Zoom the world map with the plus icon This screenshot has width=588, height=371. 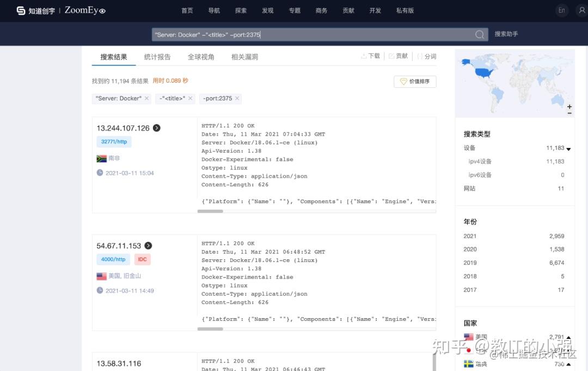[x=569, y=106]
